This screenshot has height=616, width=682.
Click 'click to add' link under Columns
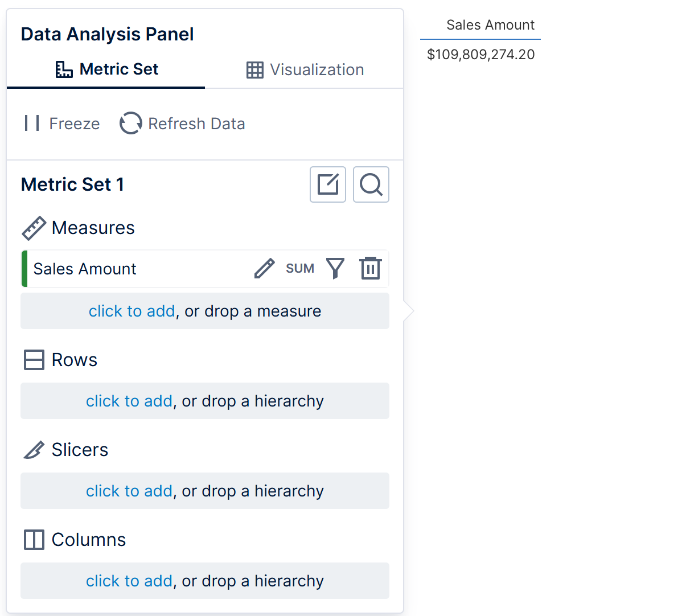coord(129,581)
